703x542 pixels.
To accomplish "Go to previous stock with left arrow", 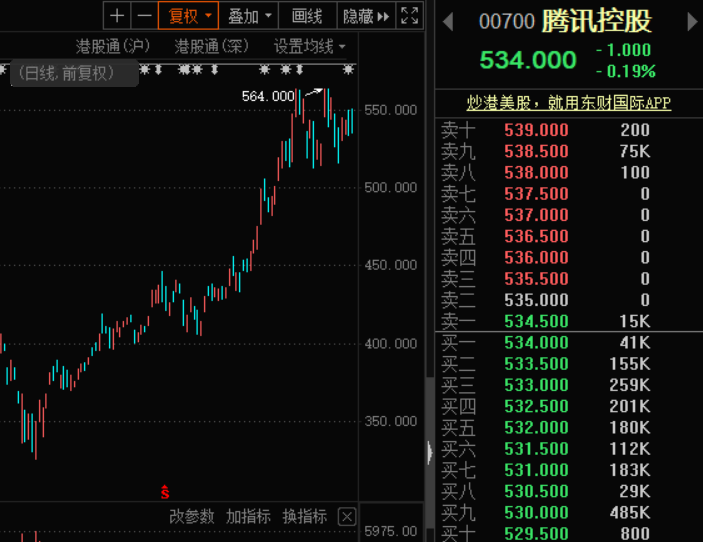I will 448,22.
